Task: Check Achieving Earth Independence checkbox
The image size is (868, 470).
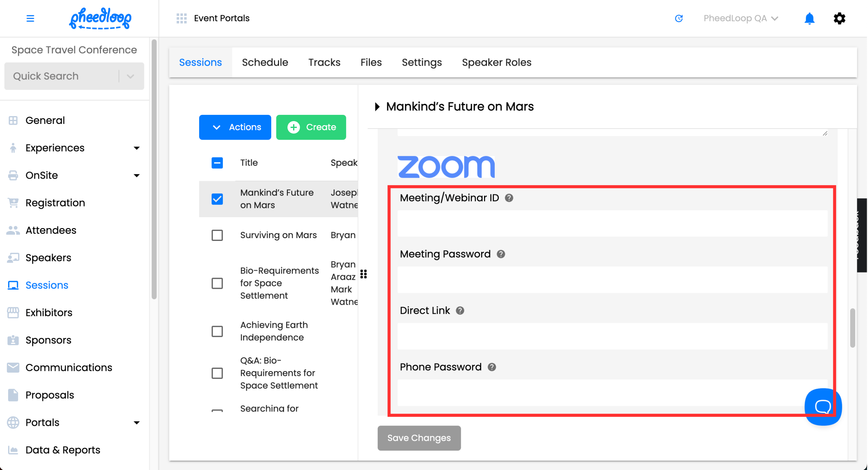Action: pos(217,332)
